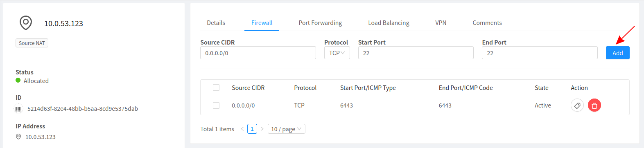This screenshot has height=148, width=644.
Task: Switch to the Port Forwarding tab
Action: pyautogui.click(x=320, y=23)
